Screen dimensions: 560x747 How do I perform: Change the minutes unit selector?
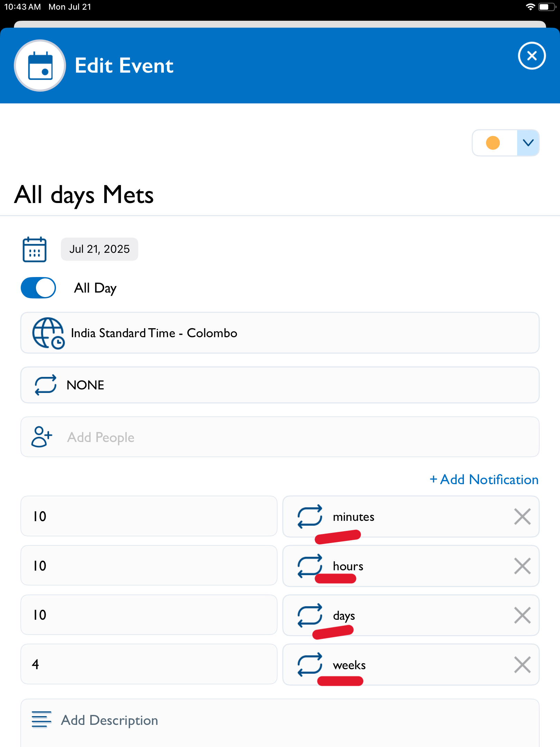pos(411,517)
